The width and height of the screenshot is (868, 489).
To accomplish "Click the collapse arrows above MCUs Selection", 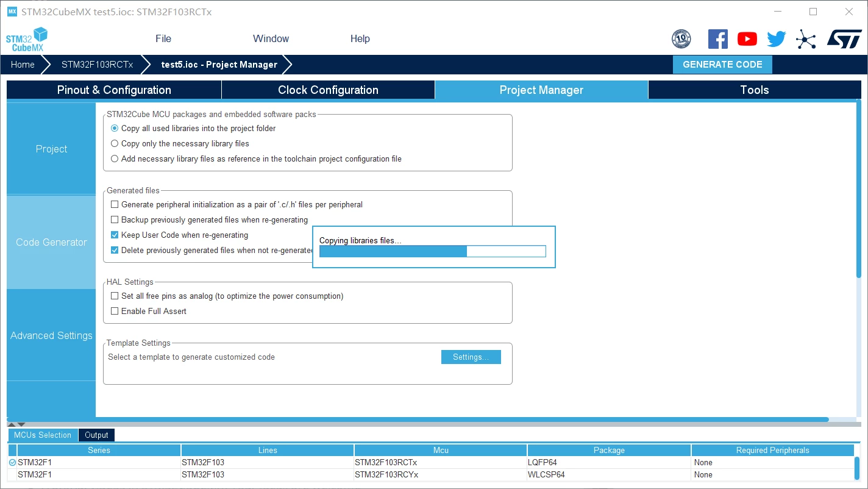I will click(x=16, y=424).
